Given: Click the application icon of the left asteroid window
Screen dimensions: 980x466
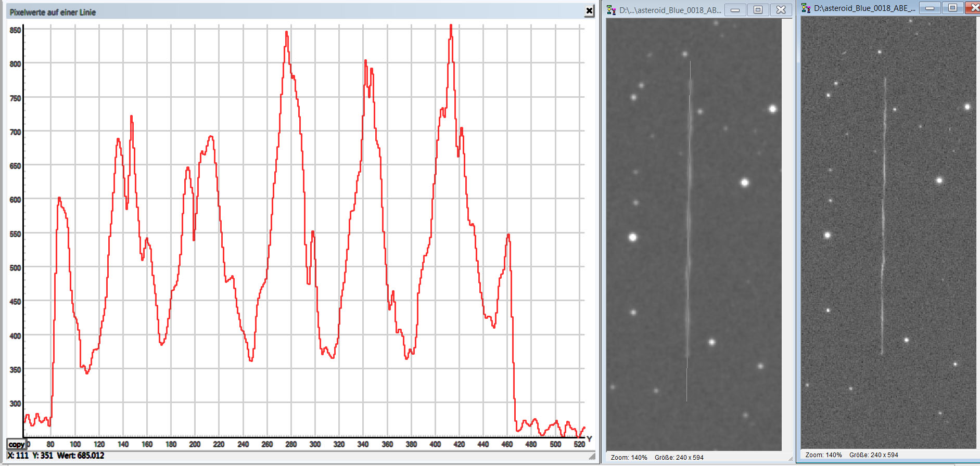Looking at the screenshot, I should (x=612, y=10).
